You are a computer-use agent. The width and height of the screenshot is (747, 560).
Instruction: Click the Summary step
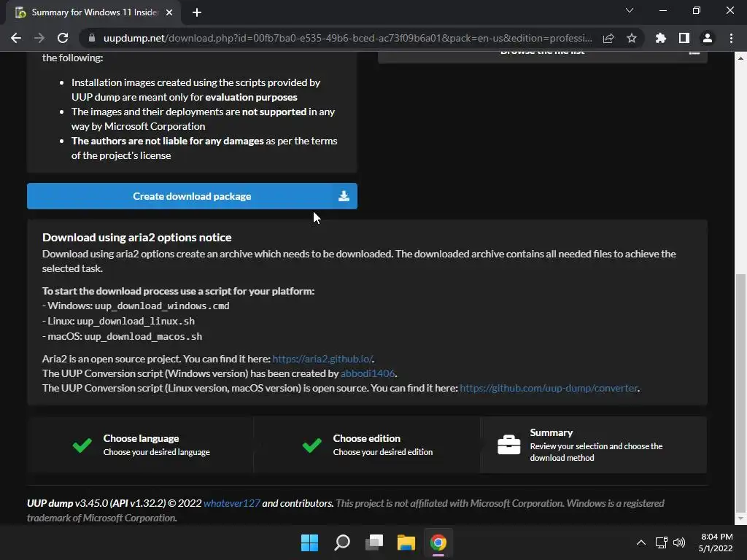594,445
